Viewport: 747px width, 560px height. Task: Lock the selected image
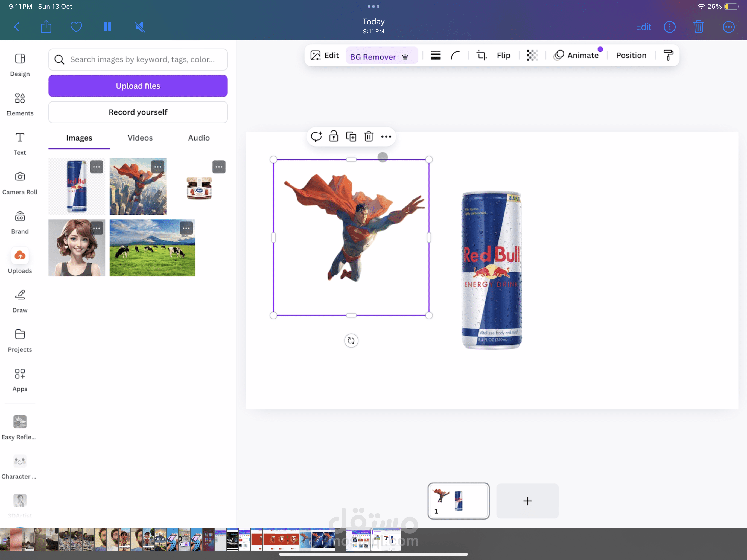334,137
